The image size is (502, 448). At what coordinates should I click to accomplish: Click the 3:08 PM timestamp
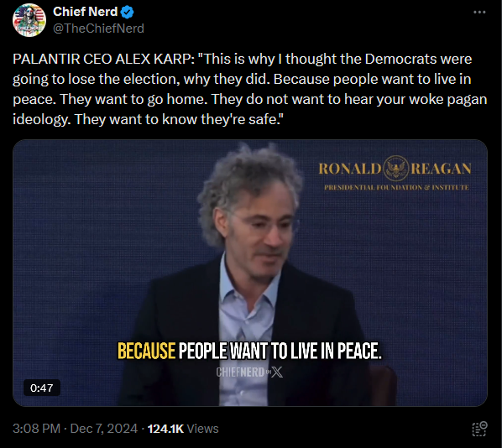click(36, 429)
